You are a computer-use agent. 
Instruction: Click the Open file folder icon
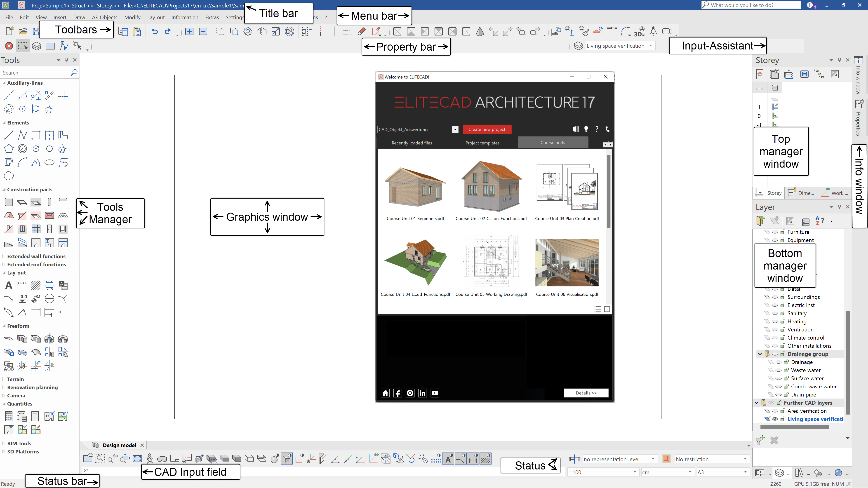pos(23,31)
